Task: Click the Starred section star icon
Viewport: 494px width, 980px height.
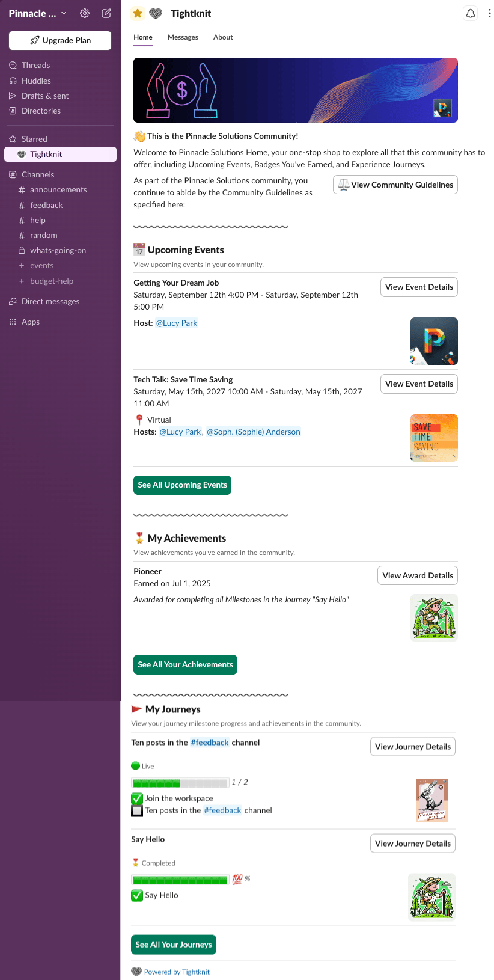Action: click(x=13, y=139)
